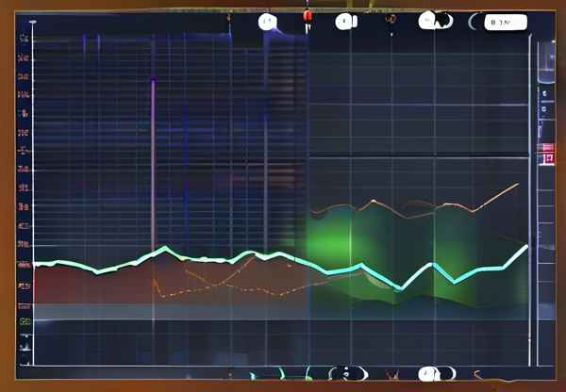
Task: Toggle the white switch beside the labeled top button
Action: pyautogui.click(x=436, y=21)
